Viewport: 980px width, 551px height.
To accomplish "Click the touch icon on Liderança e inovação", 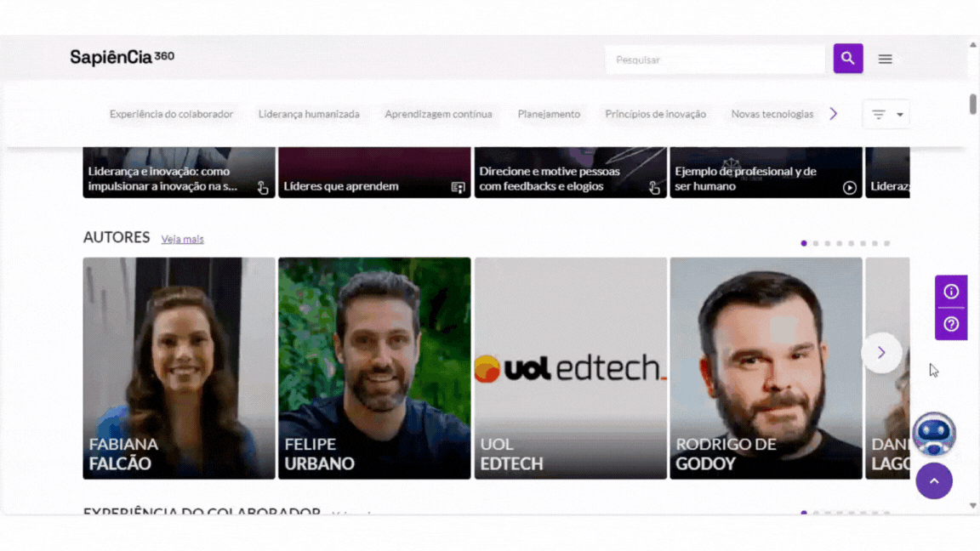I will click(x=263, y=187).
